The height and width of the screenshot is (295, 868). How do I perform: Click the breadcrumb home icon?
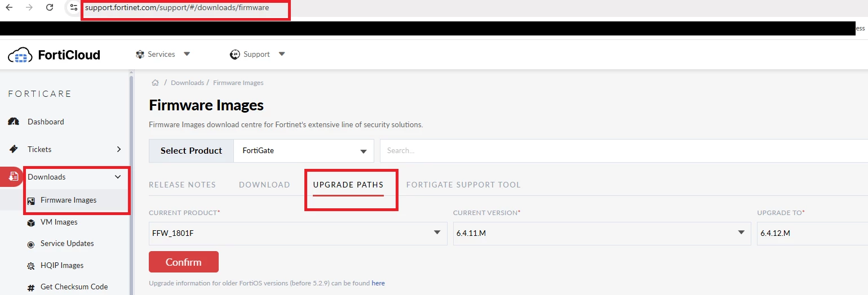click(155, 83)
